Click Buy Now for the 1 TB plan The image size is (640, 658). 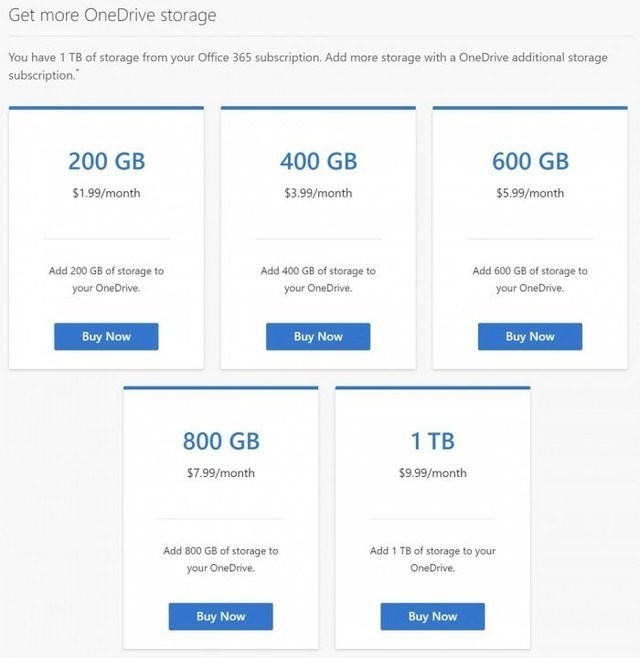click(433, 616)
